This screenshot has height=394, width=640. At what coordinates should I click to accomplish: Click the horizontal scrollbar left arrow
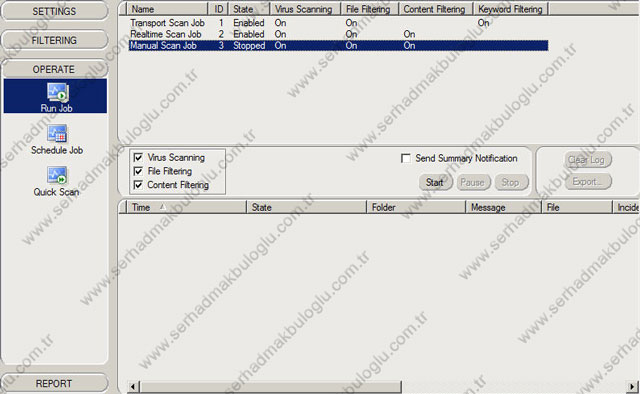point(133,386)
